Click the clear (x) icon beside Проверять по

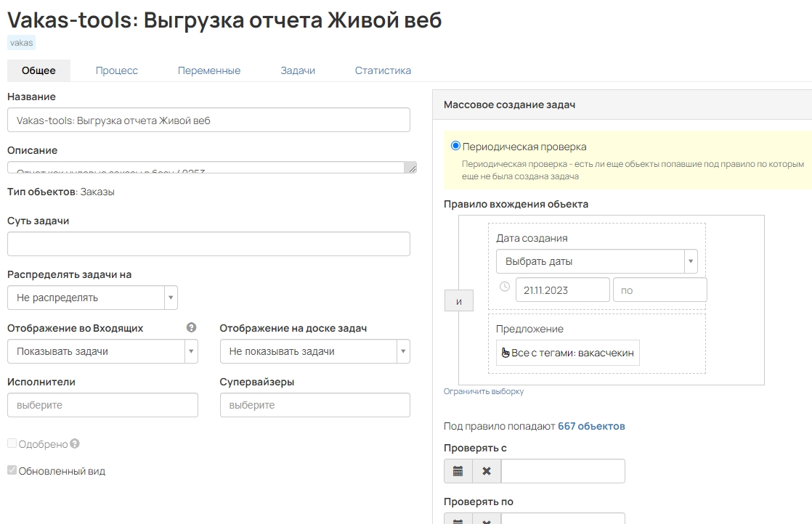click(485, 520)
